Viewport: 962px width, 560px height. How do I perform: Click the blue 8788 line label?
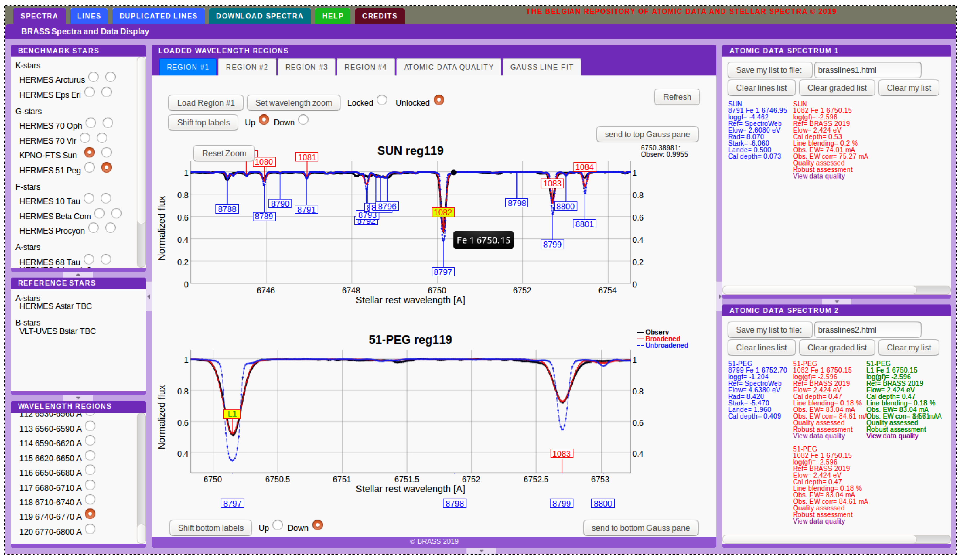[227, 209]
